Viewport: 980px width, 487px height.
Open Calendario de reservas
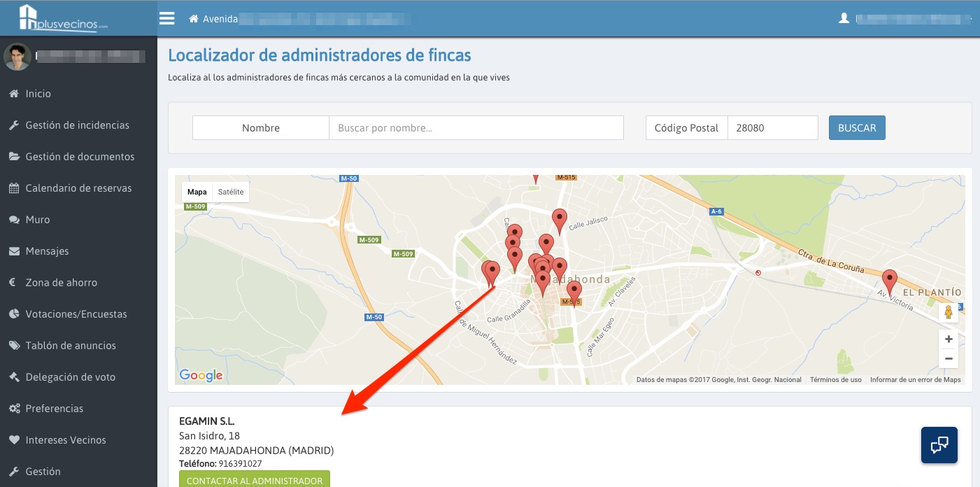pyautogui.click(x=78, y=188)
